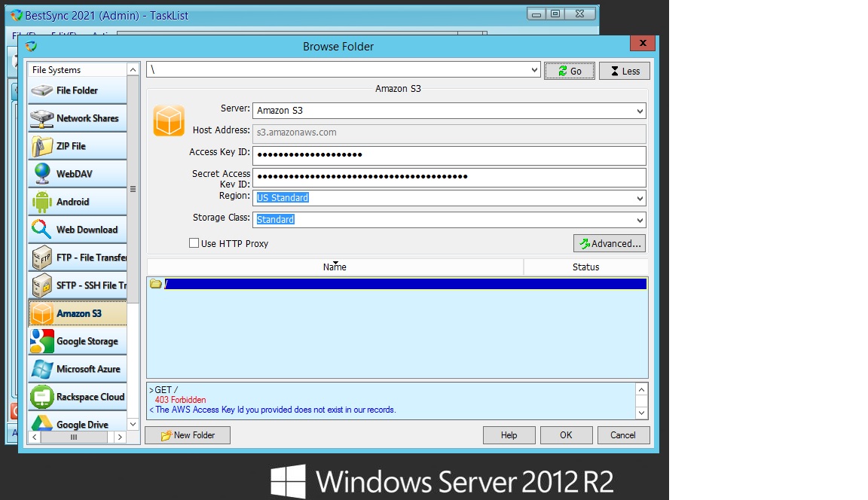
Task: Click the Host Address field
Action: (449, 133)
